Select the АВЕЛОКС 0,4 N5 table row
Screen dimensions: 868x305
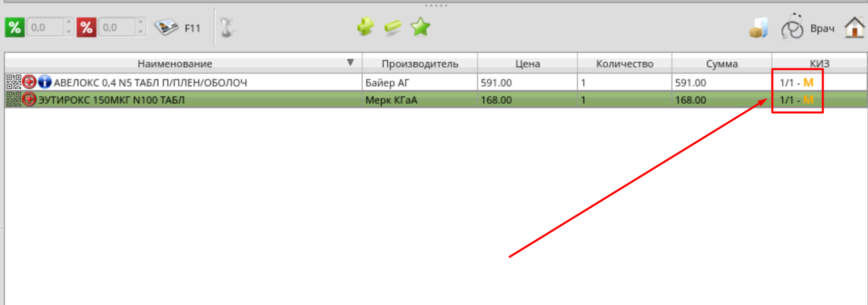click(x=436, y=82)
